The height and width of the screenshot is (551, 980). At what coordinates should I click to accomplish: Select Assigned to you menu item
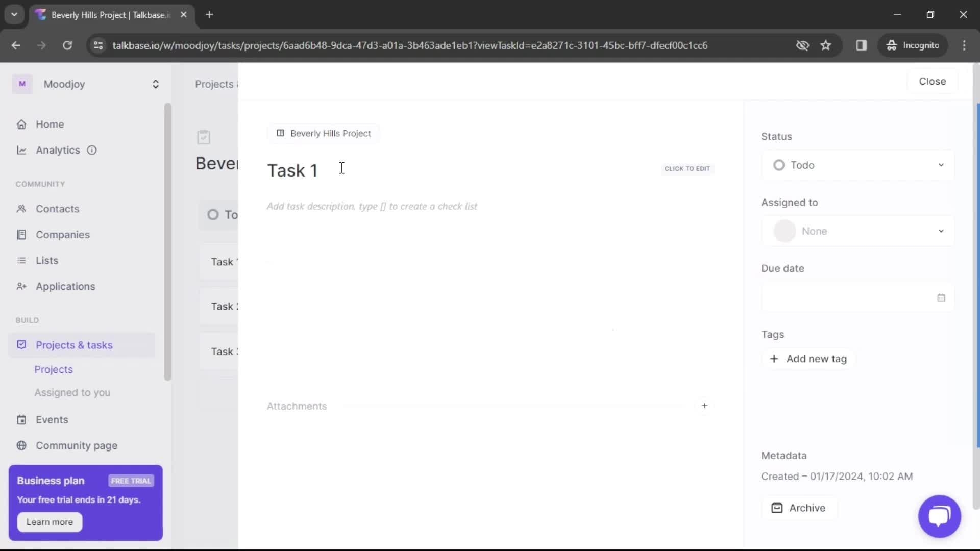72,392
